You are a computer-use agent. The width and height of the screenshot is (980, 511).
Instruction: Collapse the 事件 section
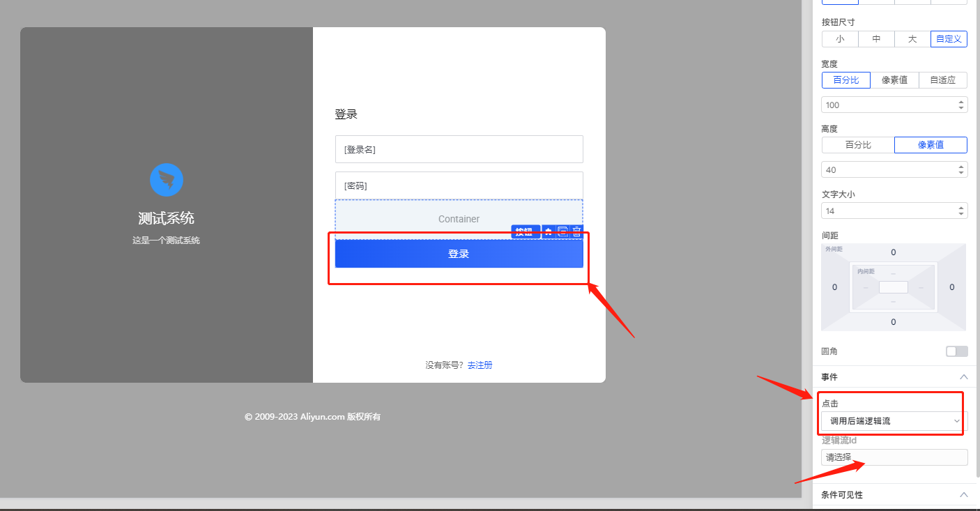point(964,376)
